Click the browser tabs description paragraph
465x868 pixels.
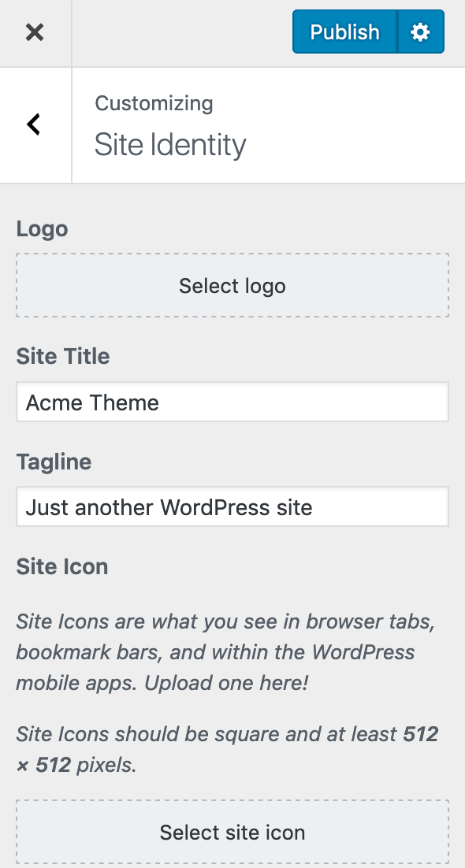[x=226, y=652]
